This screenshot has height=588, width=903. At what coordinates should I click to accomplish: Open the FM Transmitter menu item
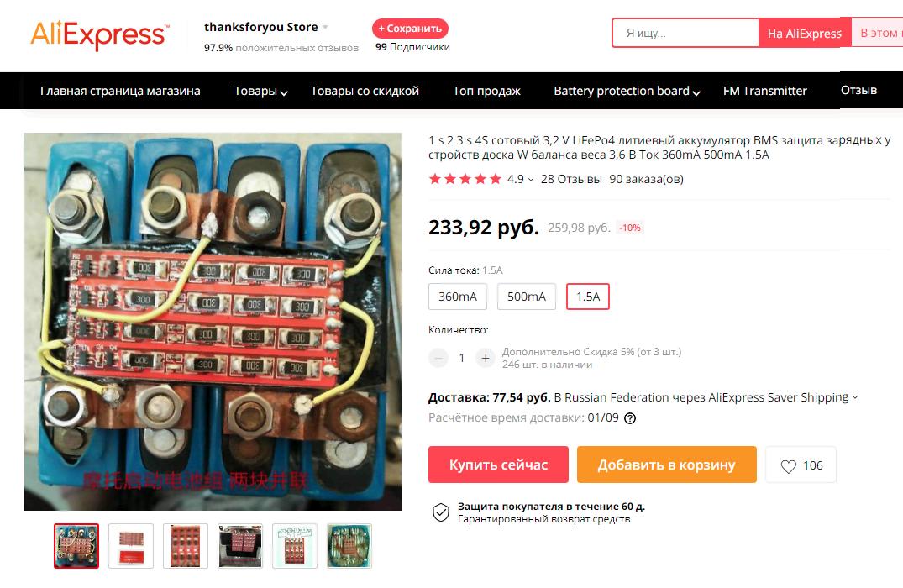pos(764,91)
